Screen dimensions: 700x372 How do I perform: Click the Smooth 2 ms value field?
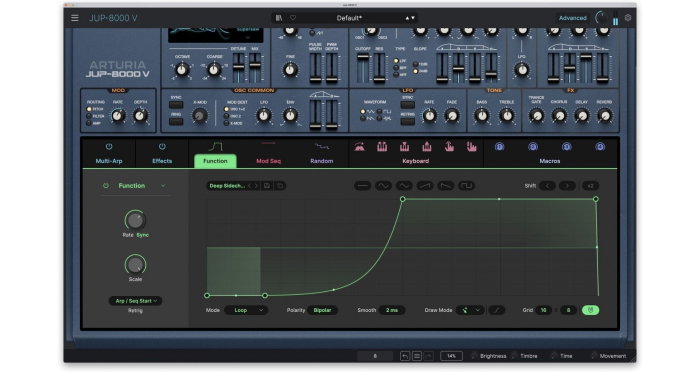392,310
